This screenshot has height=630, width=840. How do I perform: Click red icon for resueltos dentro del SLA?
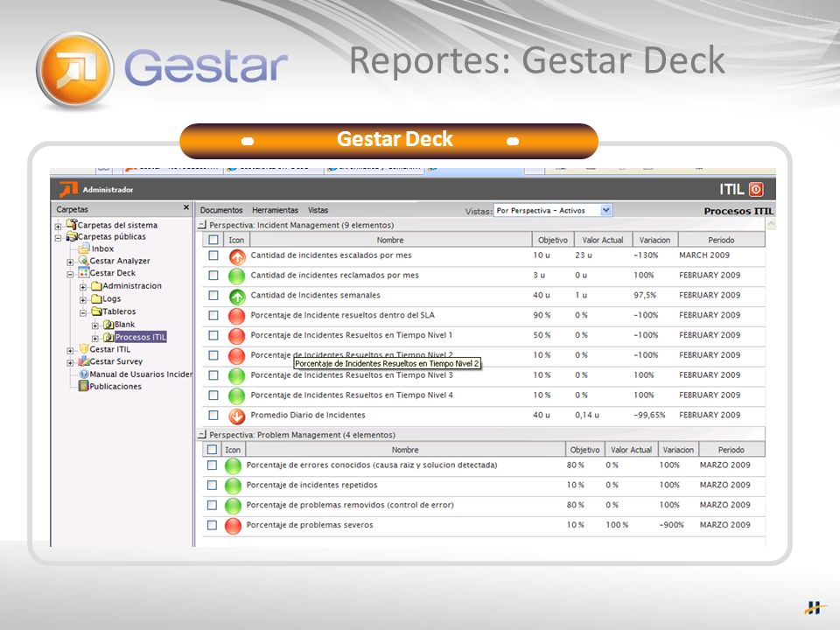237,316
